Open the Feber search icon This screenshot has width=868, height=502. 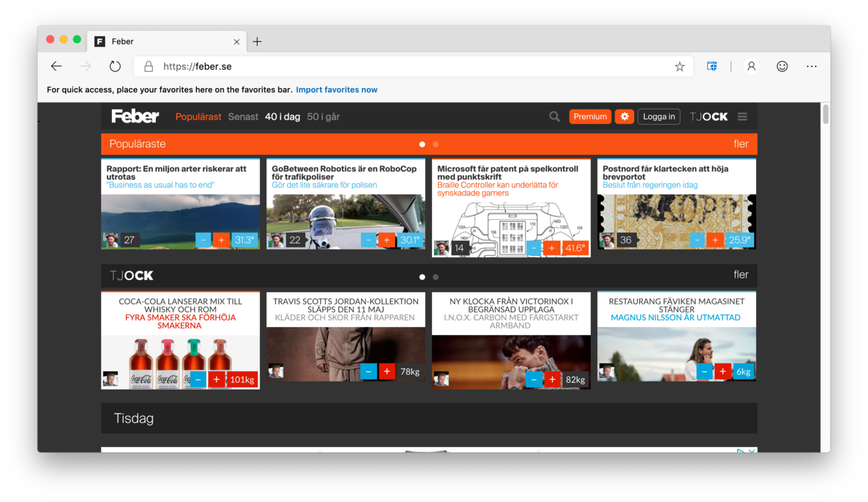(554, 116)
